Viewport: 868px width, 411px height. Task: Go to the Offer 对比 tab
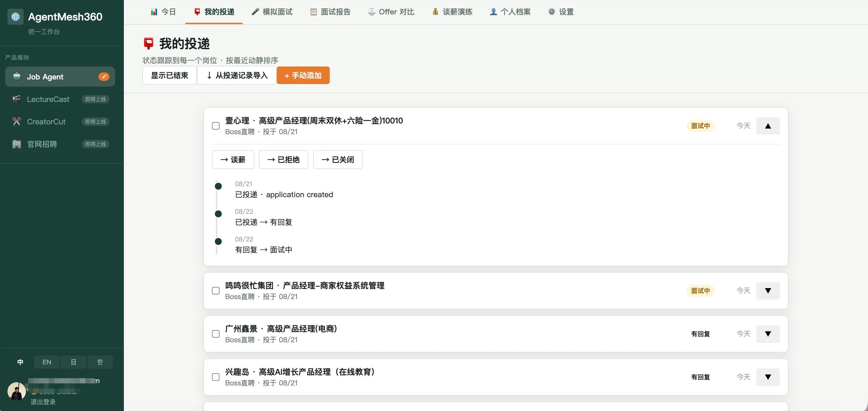click(x=391, y=12)
